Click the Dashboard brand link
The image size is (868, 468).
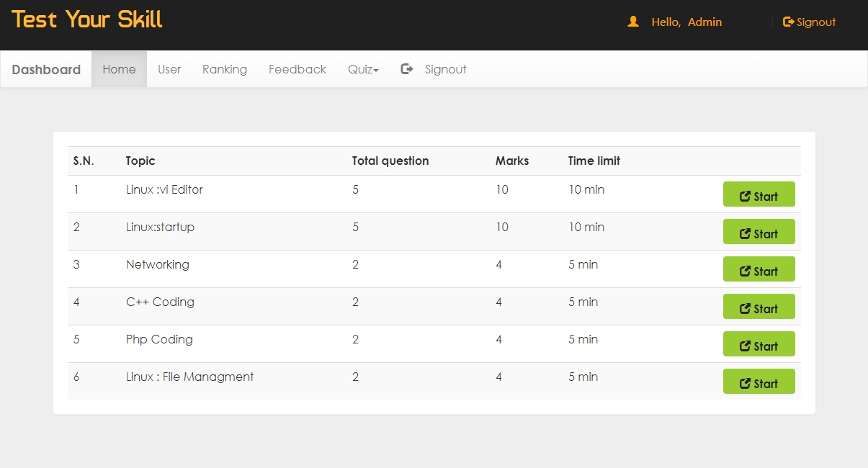click(x=46, y=70)
